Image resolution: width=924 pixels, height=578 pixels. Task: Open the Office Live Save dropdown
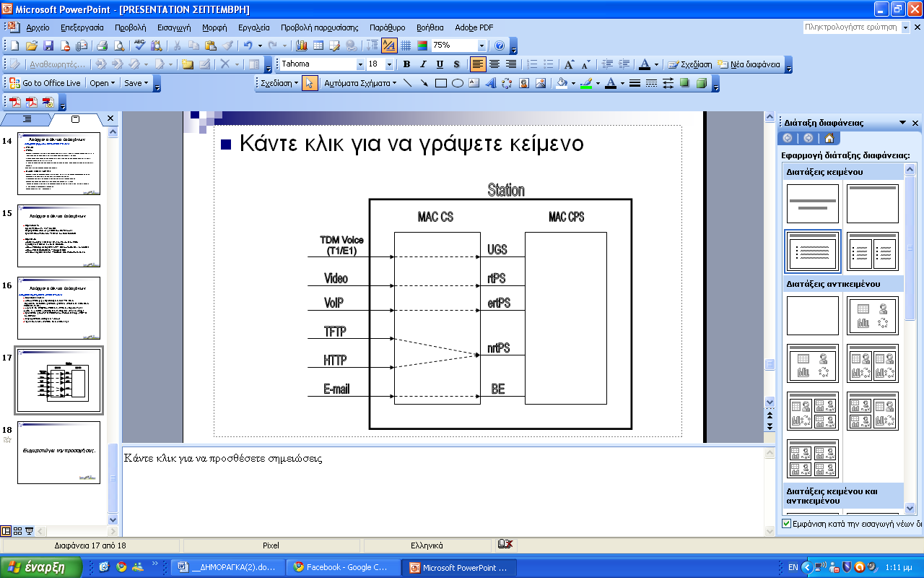(x=136, y=83)
